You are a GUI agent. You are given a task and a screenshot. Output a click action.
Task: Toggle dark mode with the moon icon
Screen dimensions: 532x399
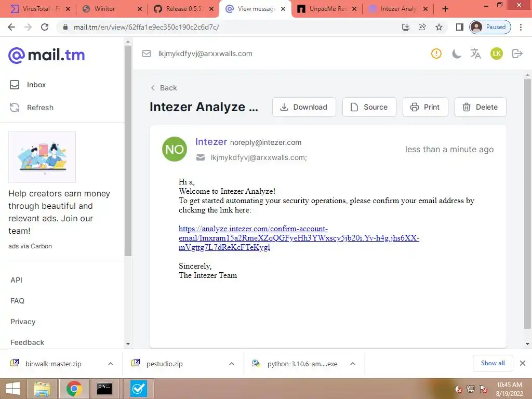coord(456,54)
